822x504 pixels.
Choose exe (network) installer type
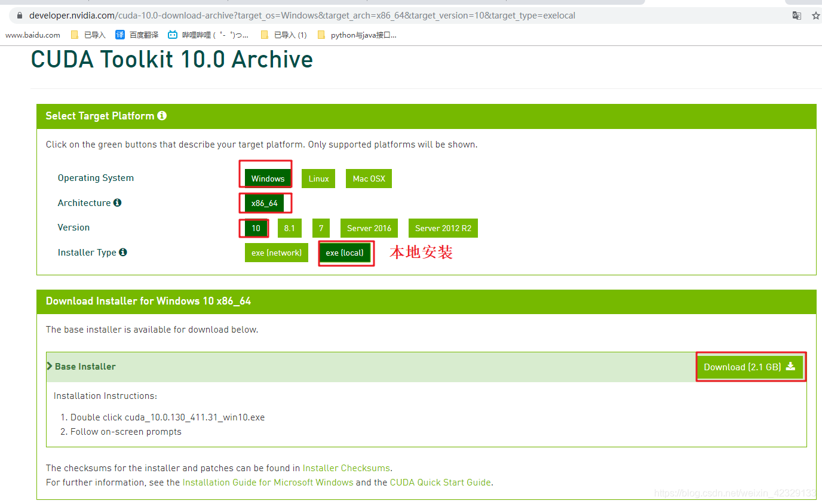[277, 253]
